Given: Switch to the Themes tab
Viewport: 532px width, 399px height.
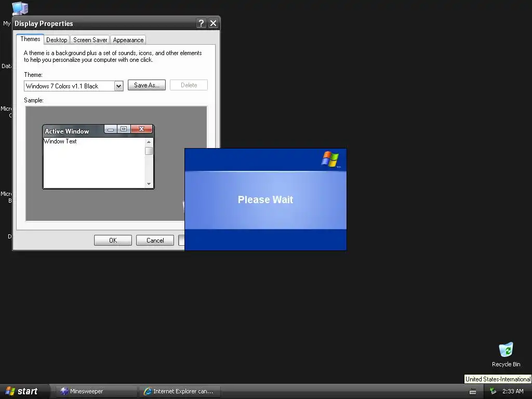Looking at the screenshot, I should pos(30,39).
